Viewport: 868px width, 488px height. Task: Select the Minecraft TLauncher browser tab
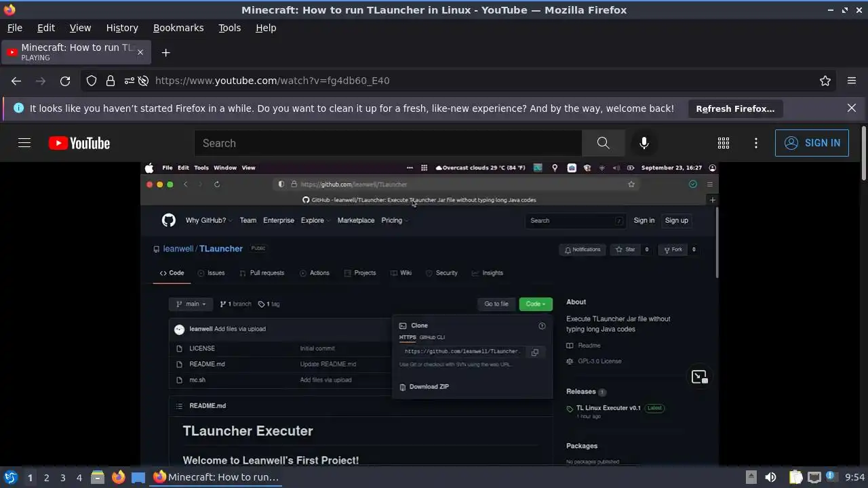[77, 52]
